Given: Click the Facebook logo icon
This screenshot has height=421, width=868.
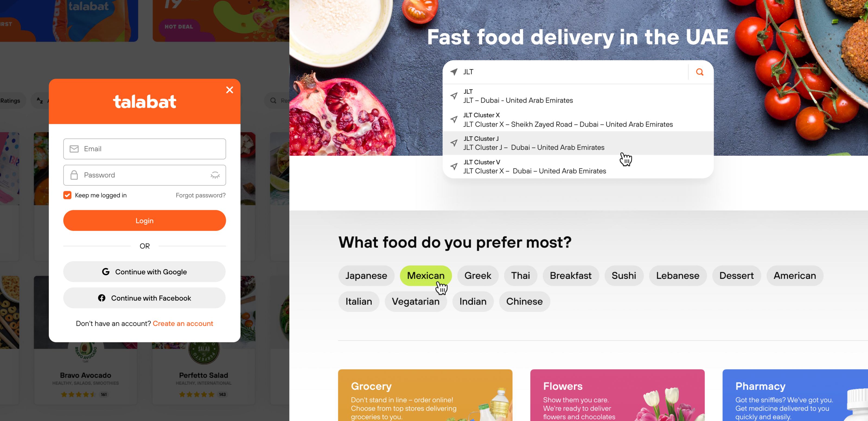Looking at the screenshot, I should pyautogui.click(x=102, y=298).
